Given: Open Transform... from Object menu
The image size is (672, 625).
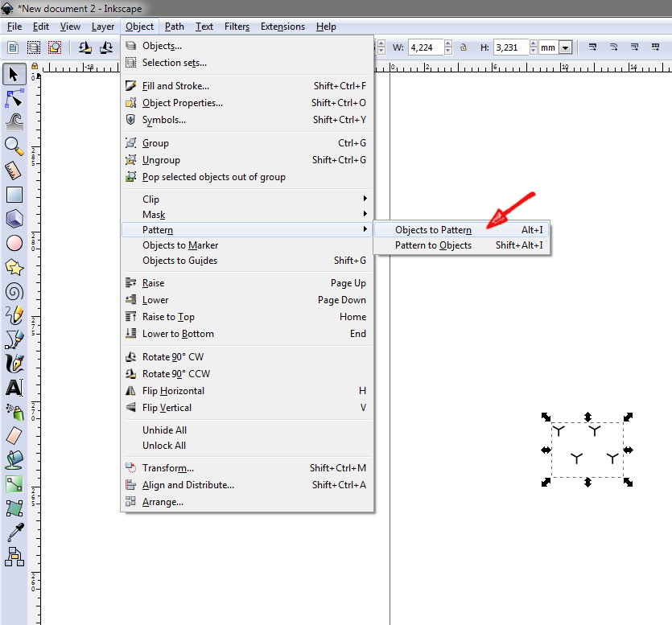Looking at the screenshot, I should pyautogui.click(x=247, y=468).
